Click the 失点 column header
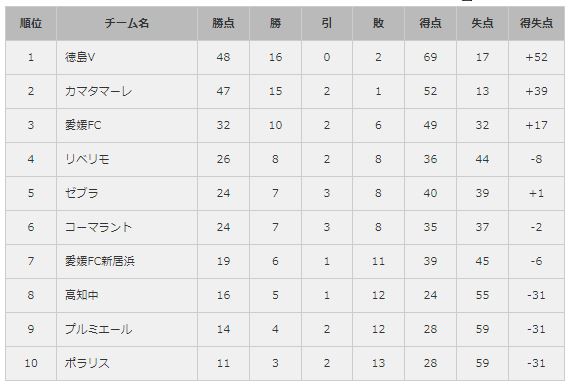The image size is (571, 387). click(x=482, y=23)
